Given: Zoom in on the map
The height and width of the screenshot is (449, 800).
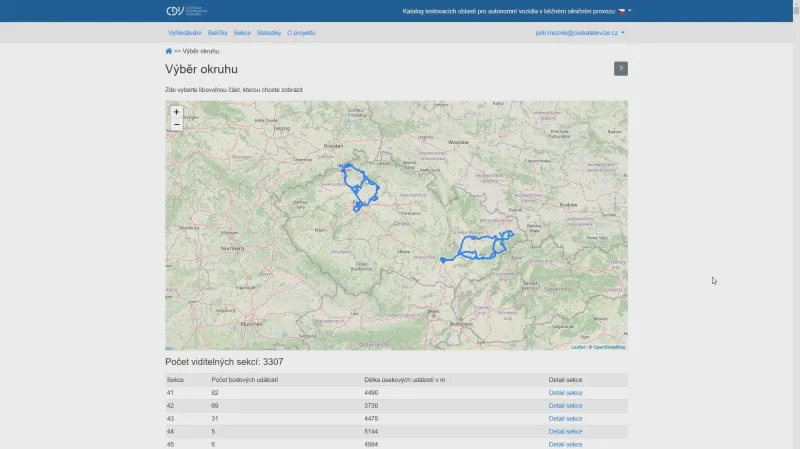Looking at the screenshot, I should click(177, 112).
